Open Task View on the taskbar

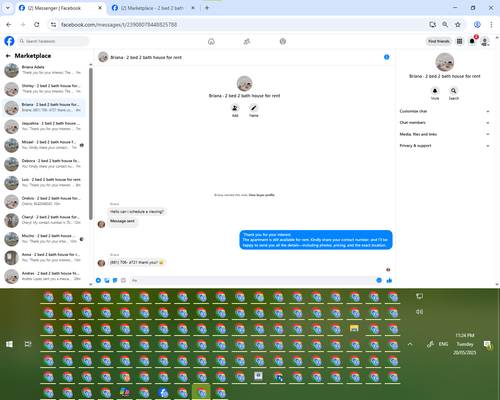28,344
